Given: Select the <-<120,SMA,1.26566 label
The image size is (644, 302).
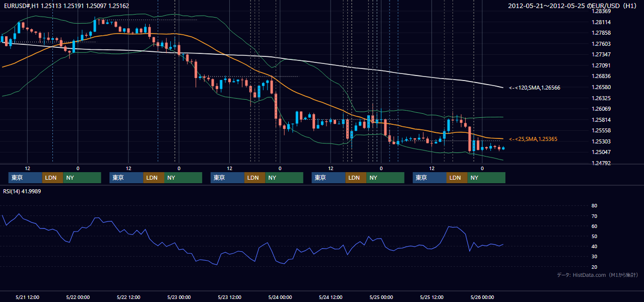Looking at the screenshot, I should click(x=535, y=88).
